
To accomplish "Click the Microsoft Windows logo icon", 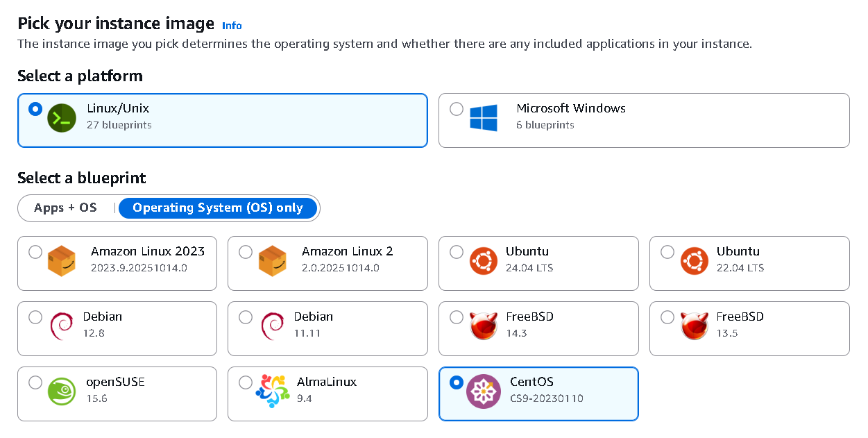I will point(484,117).
